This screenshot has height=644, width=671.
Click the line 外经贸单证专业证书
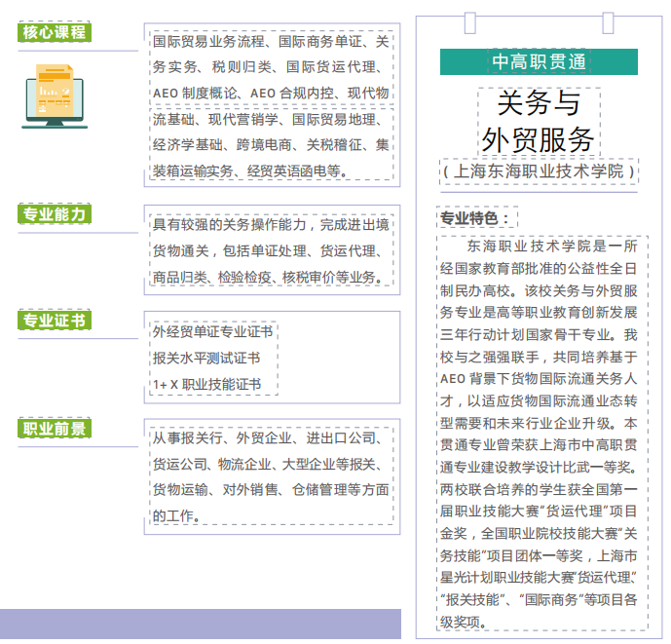(212, 331)
